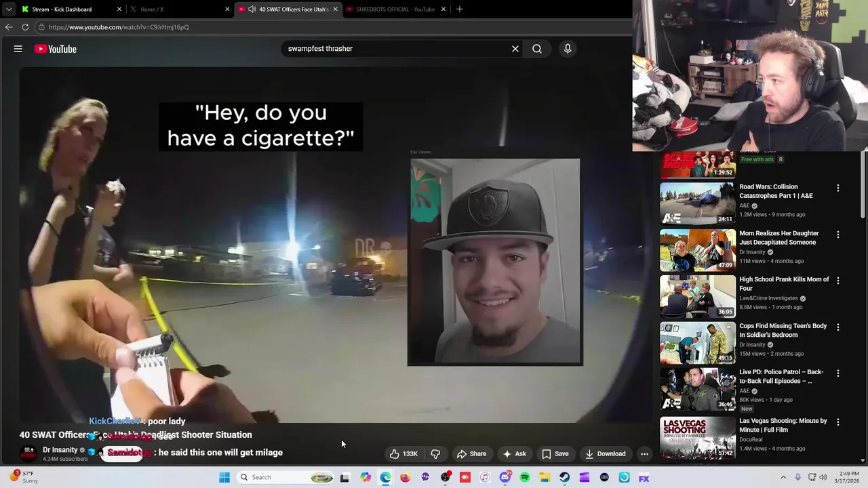Open Discord from the taskbar
The height and width of the screenshot is (488, 868).
505,477
